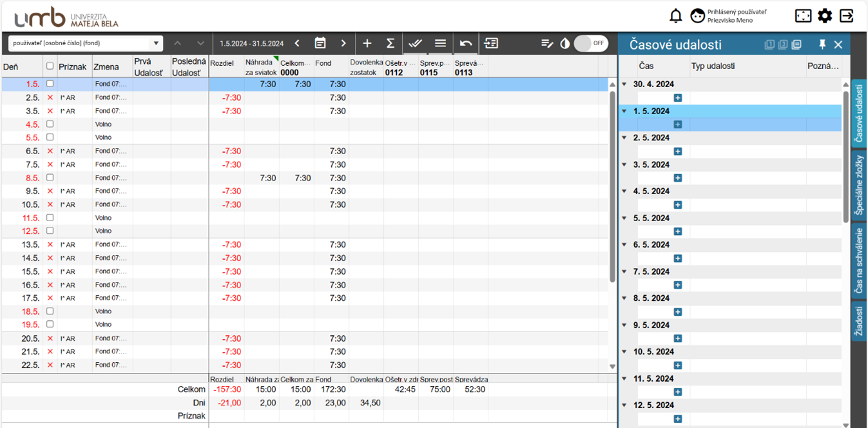Collapse the 2. 5. 2024 event group
Image resolution: width=868 pixels, height=428 pixels.
(x=624, y=138)
